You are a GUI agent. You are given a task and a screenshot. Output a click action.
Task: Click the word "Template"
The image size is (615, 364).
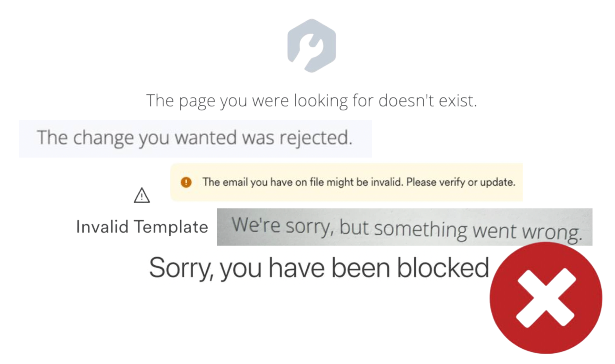click(171, 227)
